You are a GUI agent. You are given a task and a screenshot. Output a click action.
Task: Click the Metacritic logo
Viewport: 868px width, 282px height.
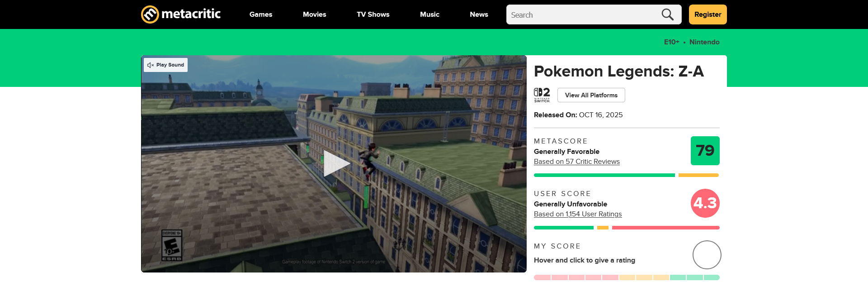pyautogui.click(x=181, y=14)
